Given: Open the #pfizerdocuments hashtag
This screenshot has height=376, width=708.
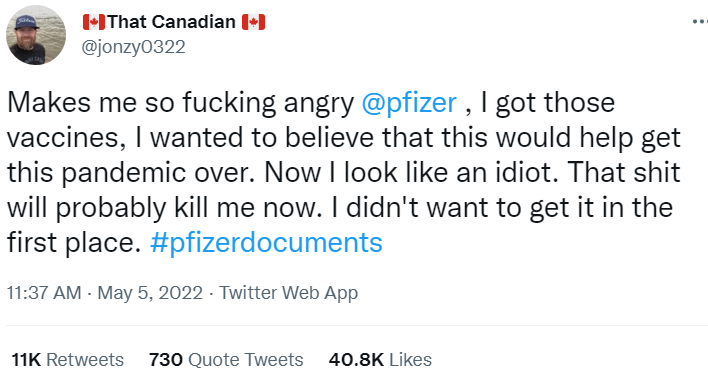Looking at the screenshot, I should [266, 243].
